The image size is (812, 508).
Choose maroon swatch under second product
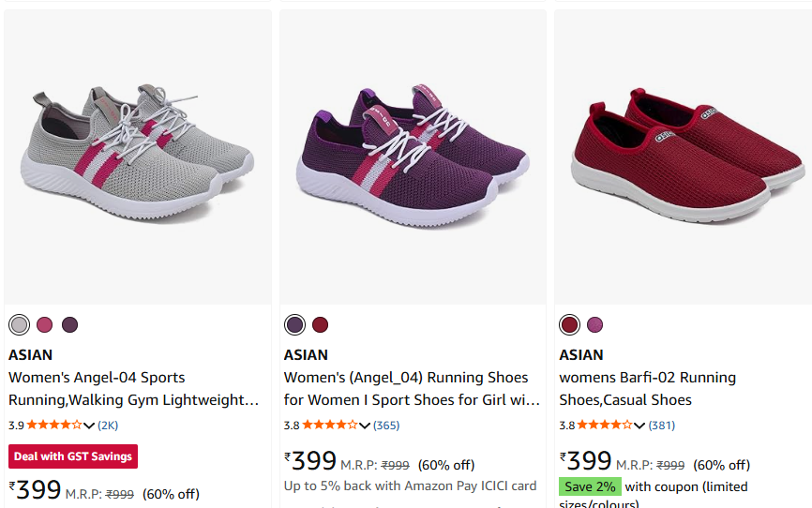(x=320, y=325)
